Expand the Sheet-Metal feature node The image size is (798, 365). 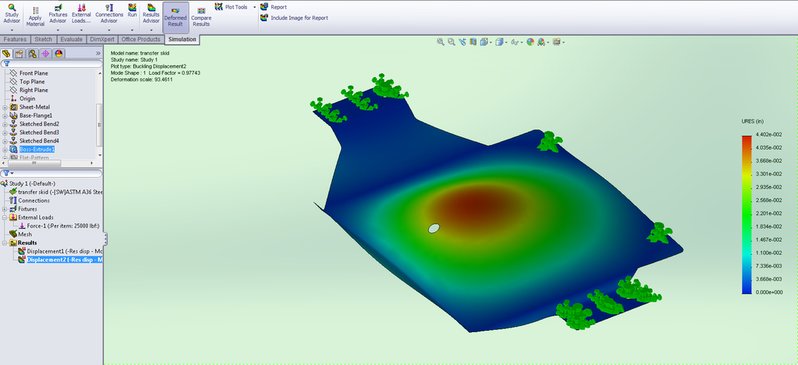pos(5,107)
